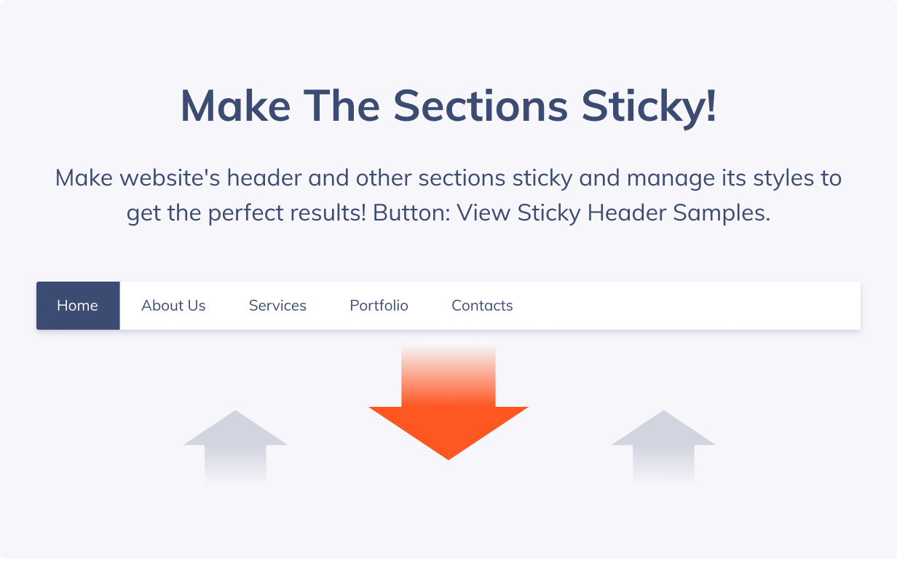Click the word "The" in the heading

coord(341,106)
